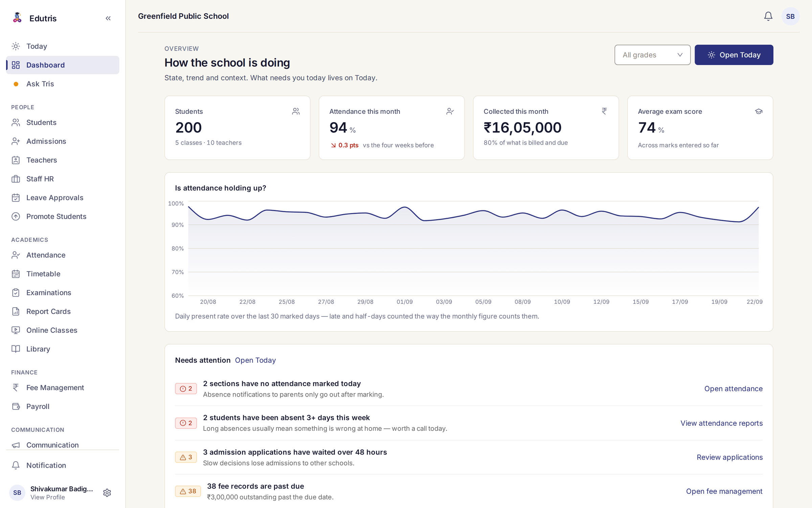Click graduation cap icon on exam score card

pos(759,111)
